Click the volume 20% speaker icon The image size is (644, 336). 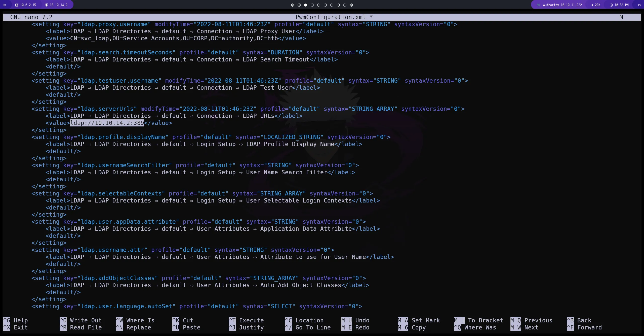click(x=592, y=5)
